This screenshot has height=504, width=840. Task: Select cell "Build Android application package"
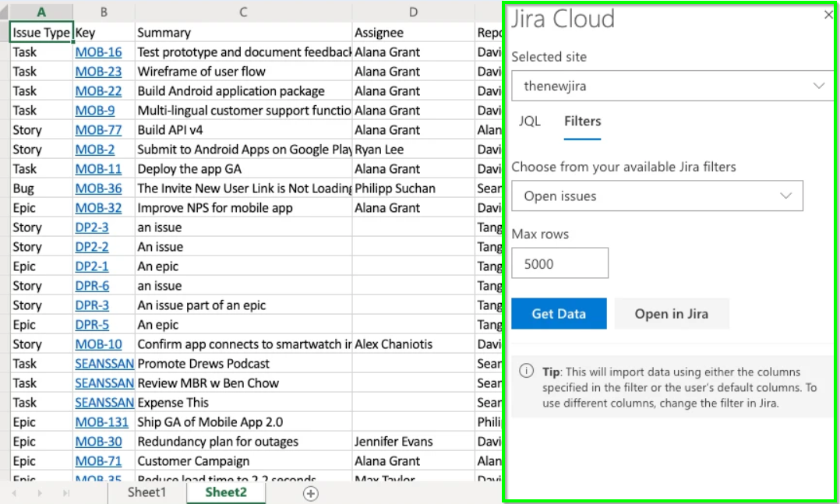coord(243,91)
